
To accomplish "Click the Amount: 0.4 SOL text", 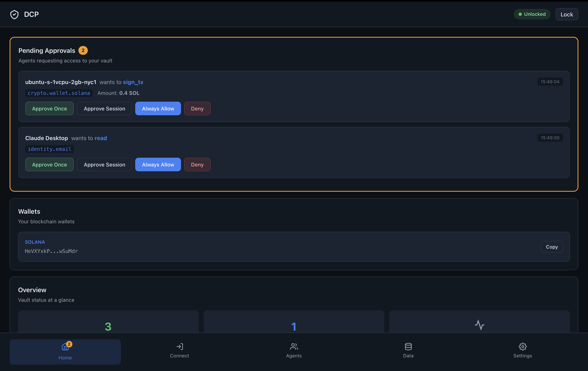I will [118, 93].
